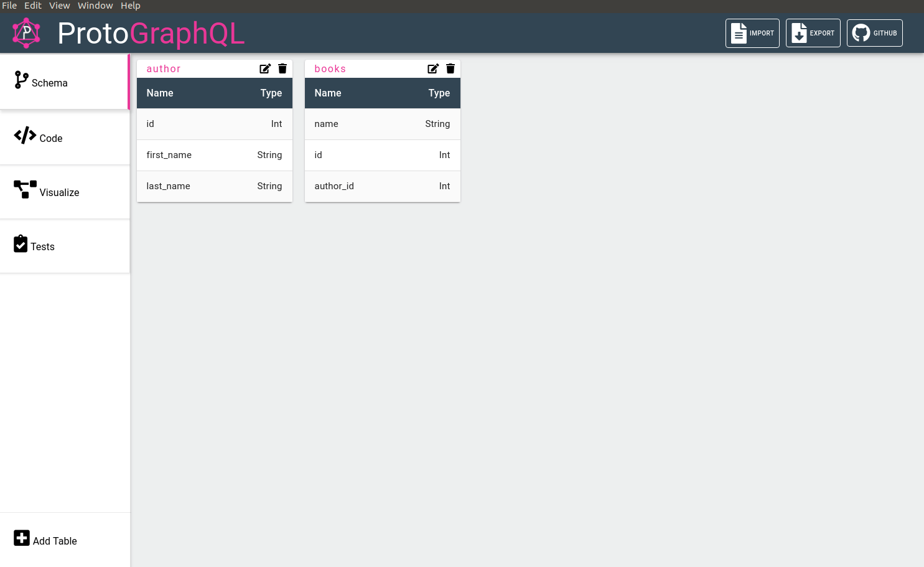
Task: Open the File menu
Action: pos(9,6)
